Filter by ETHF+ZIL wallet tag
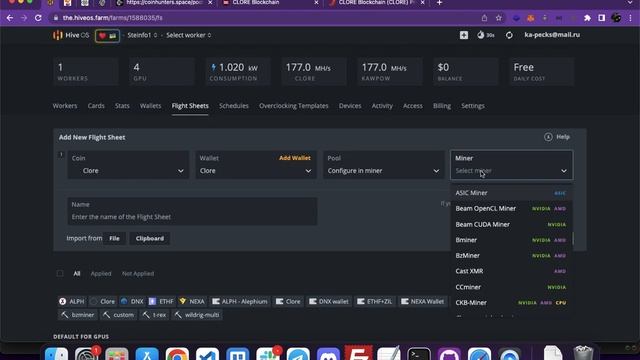The width and height of the screenshot is (640, 360). click(374, 302)
